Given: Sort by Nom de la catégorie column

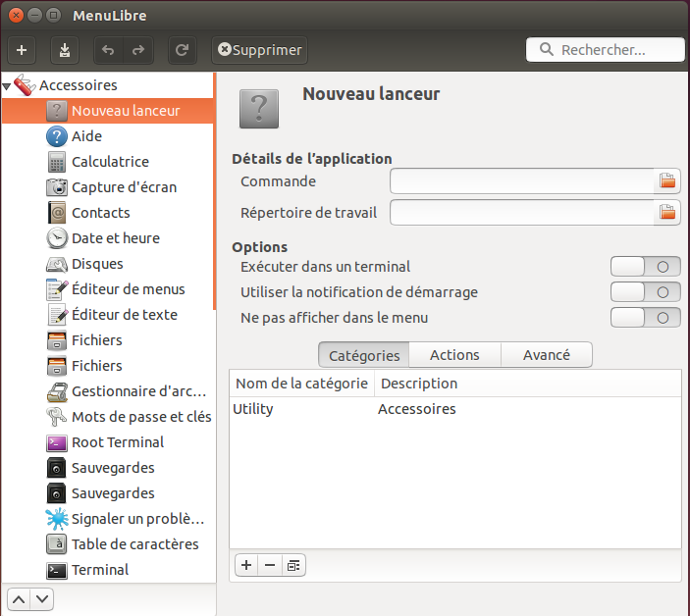Looking at the screenshot, I should coord(302,384).
